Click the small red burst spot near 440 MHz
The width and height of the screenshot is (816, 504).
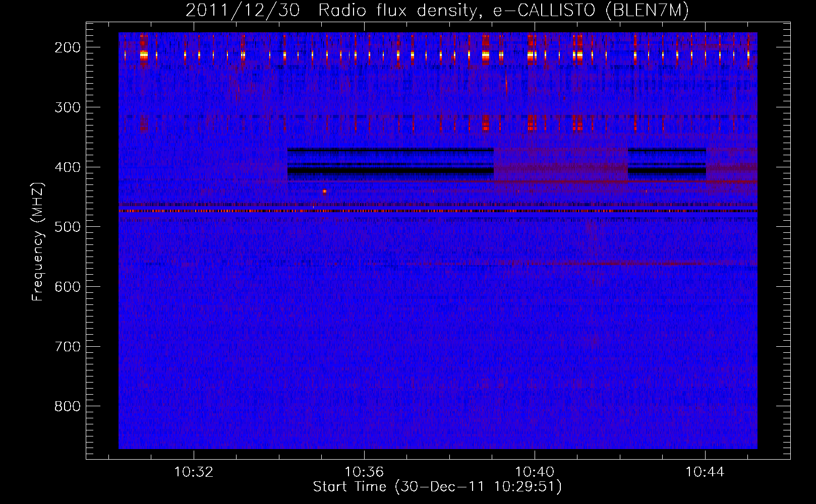tap(324, 192)
